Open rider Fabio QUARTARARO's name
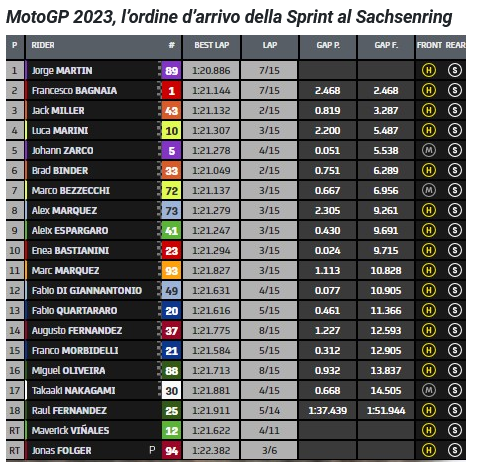 coord(74,311)
